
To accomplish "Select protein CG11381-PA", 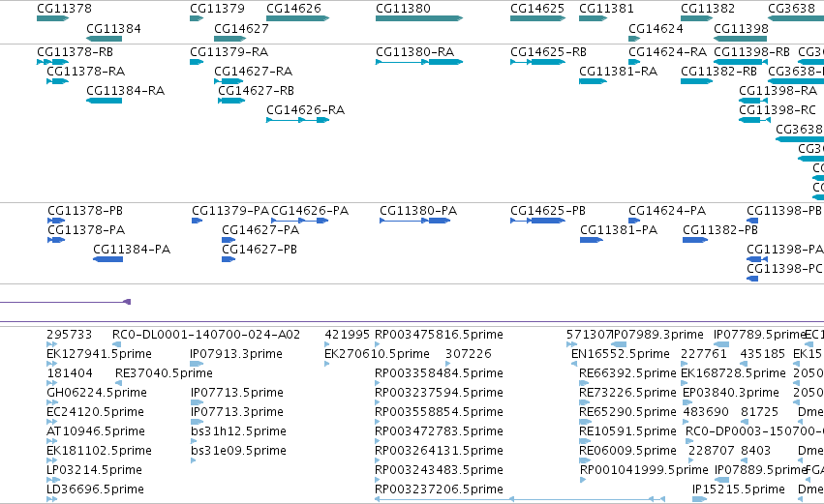I will pos(619,230).
